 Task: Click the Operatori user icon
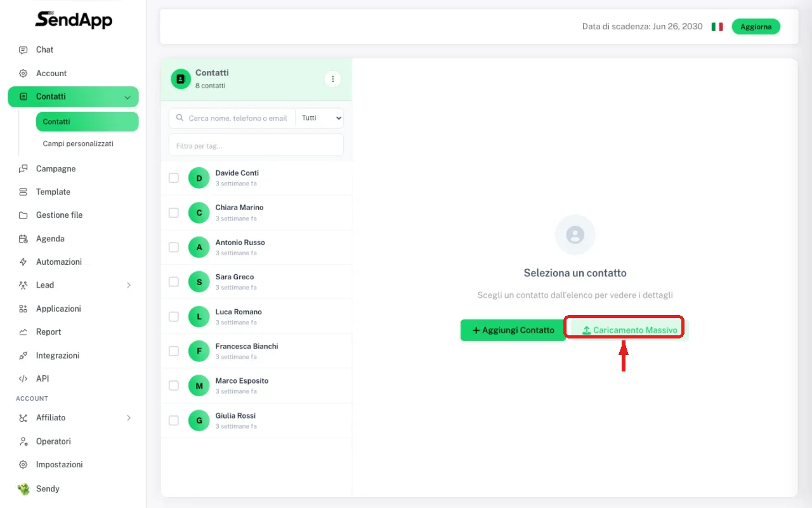pyautogui.click(x=23, y=441)
